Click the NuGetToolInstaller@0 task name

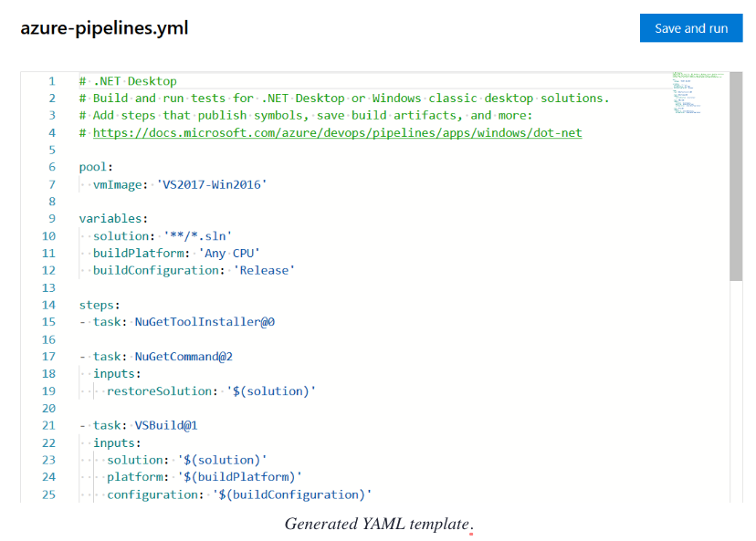click(x=205, y=322)
